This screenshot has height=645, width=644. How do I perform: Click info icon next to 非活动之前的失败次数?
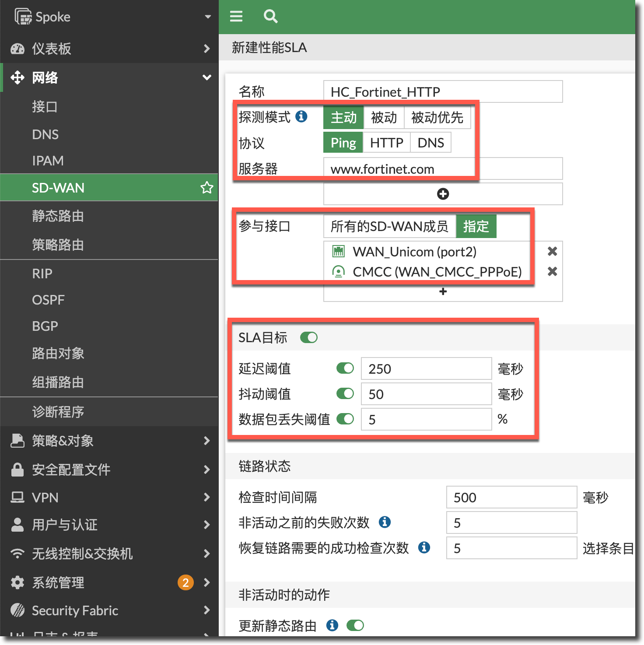(x=385, y=522)
